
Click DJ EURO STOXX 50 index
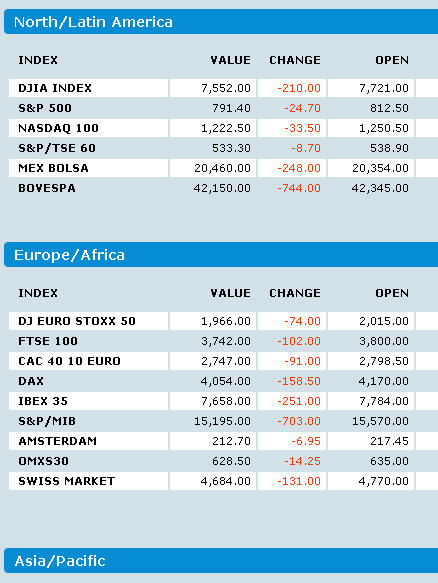(77, 321)
